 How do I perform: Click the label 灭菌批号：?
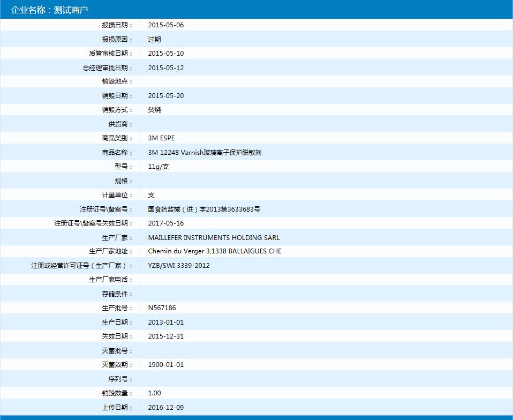tap(117, 350)
